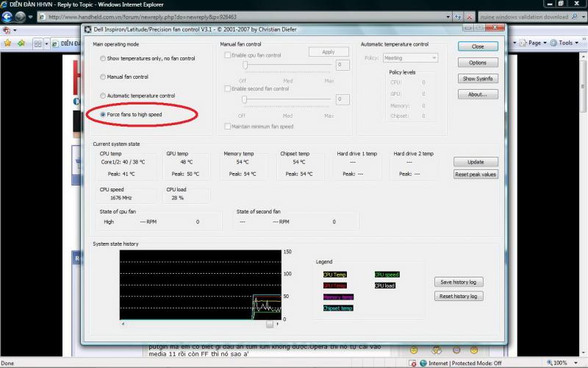
Task: Click the Quick Tabs grid icon
Action: point(37,43)
